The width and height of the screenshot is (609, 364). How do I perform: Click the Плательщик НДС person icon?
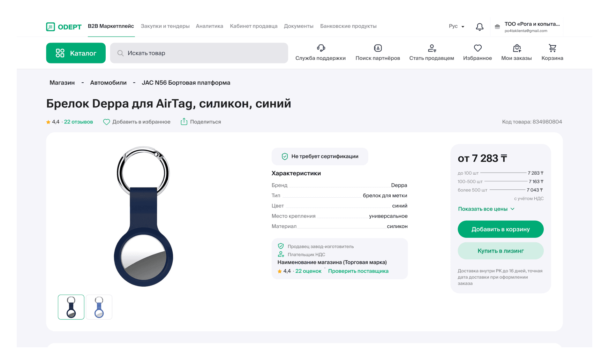pos(281,254)
